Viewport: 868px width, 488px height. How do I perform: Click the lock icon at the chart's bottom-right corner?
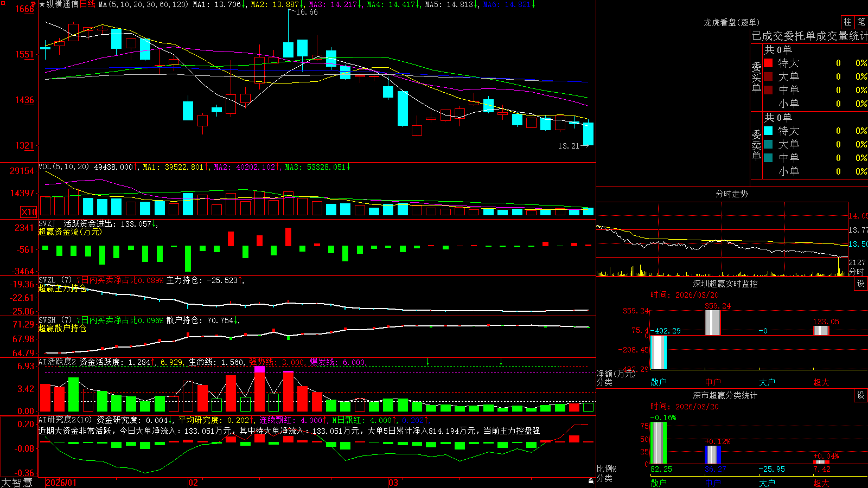click(591, 481)
